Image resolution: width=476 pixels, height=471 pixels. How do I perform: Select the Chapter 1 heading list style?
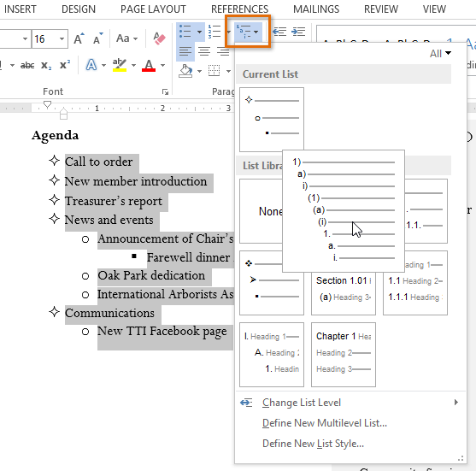[343, 355]
